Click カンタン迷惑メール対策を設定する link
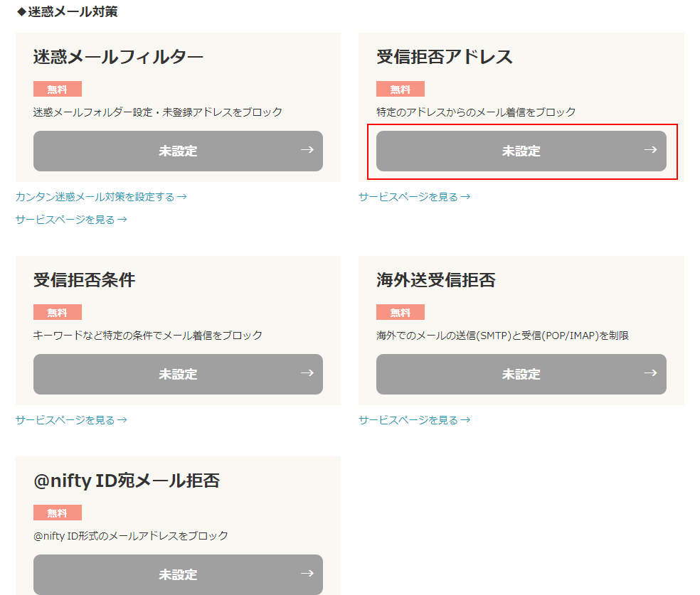 (101, 197)
